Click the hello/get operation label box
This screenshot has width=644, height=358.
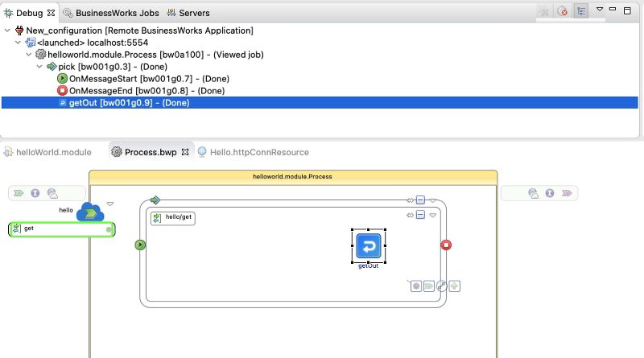[173, 217]
